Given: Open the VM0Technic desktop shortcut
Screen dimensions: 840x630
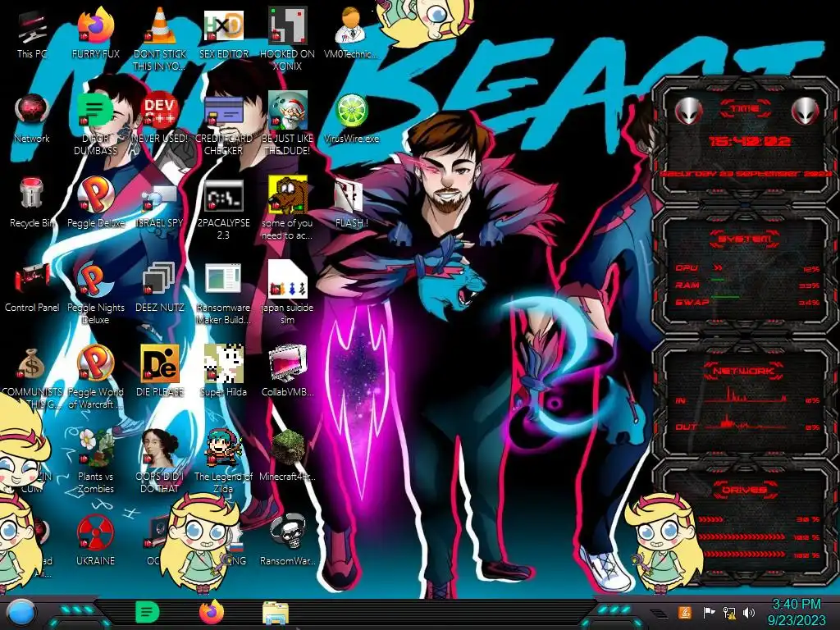Looking at the screenshot, I should point(351,34).
